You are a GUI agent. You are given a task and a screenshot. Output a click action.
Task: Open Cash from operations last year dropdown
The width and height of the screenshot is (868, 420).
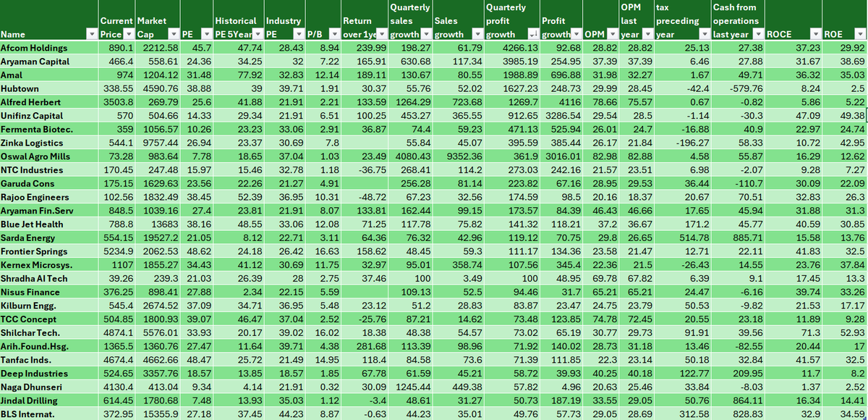pyautogui.click(x=757, y=34)
